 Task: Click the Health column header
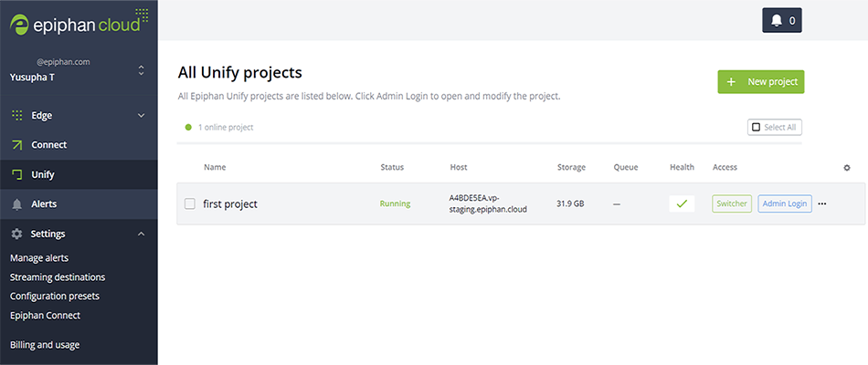(682, 167)
